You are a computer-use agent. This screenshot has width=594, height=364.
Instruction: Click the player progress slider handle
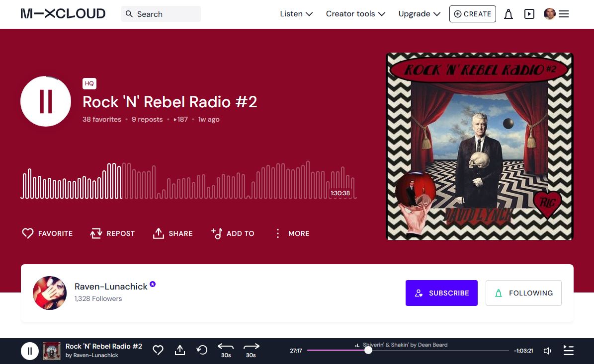click(368, 351)
